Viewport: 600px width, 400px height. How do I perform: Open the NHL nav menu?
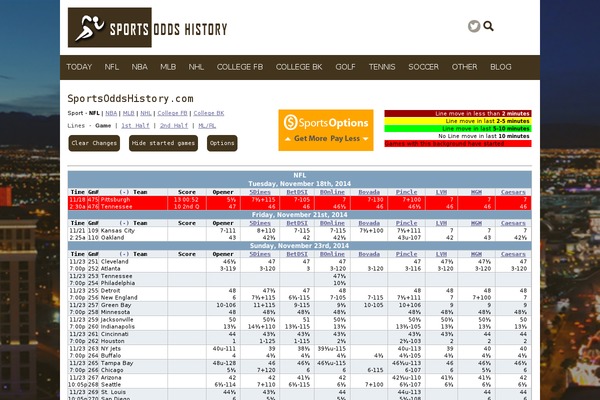point(196,67)
